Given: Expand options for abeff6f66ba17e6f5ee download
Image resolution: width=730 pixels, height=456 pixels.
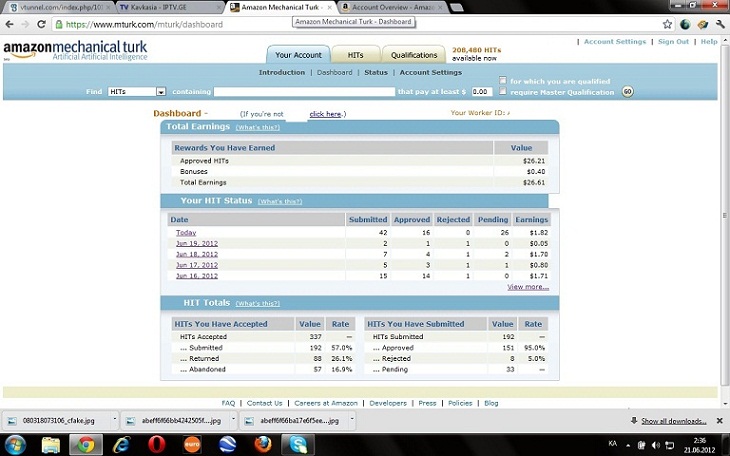Looking at the screenshot, I should 352,421.
